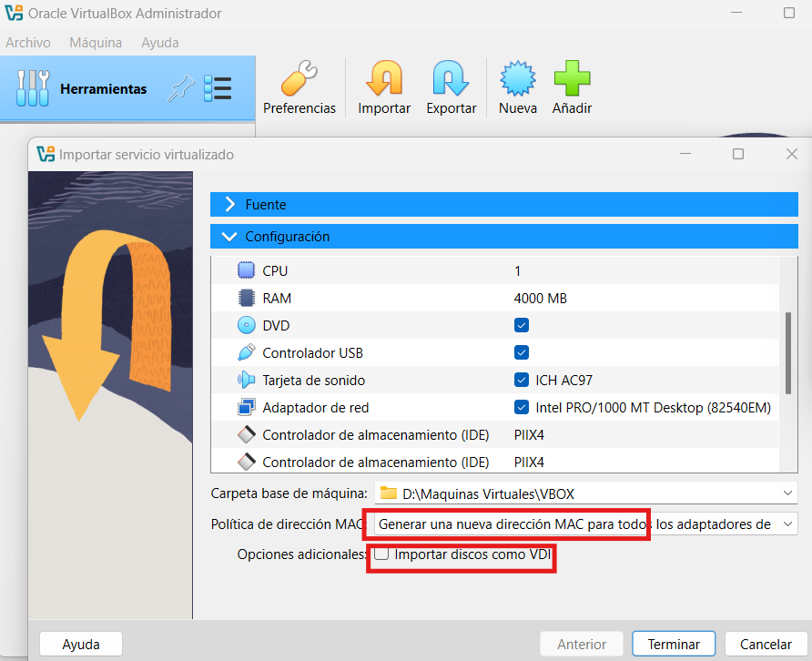812x661 pixels.
Task: Open the Máquina menu
Action: pyautogui.click(x=96, y=43)
